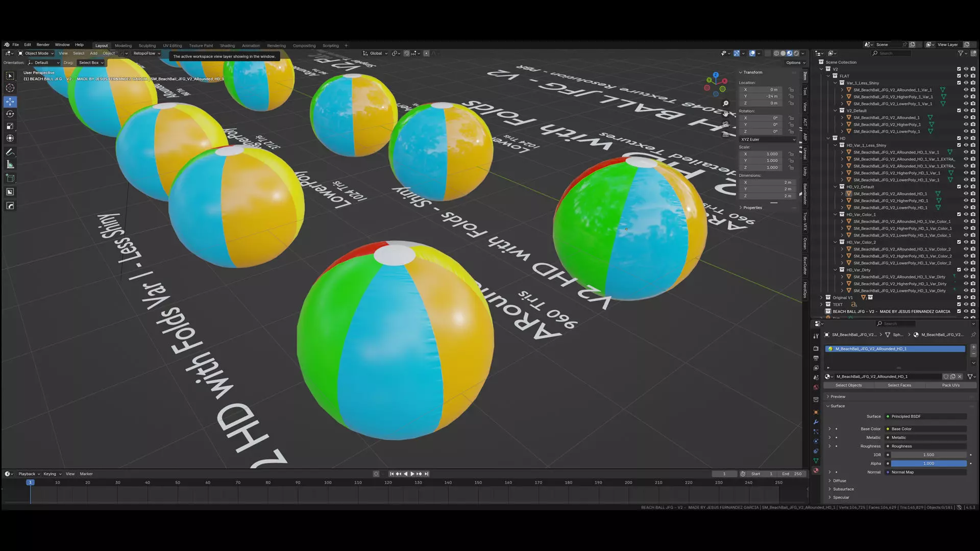The height and width of the screenshot is (551, 980).
Task: Adjust the Alpha 1.000 slider
Action: point(928,463)
